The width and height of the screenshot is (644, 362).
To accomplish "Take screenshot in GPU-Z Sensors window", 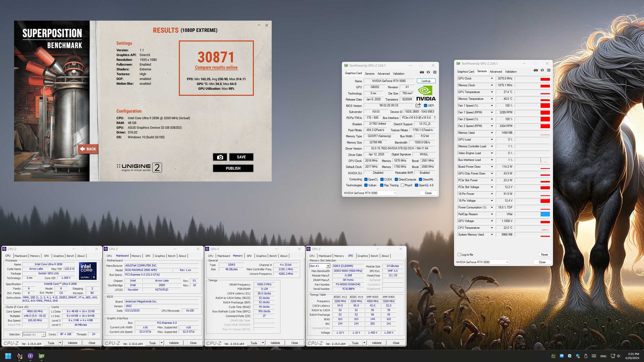I will click(536, 70).
